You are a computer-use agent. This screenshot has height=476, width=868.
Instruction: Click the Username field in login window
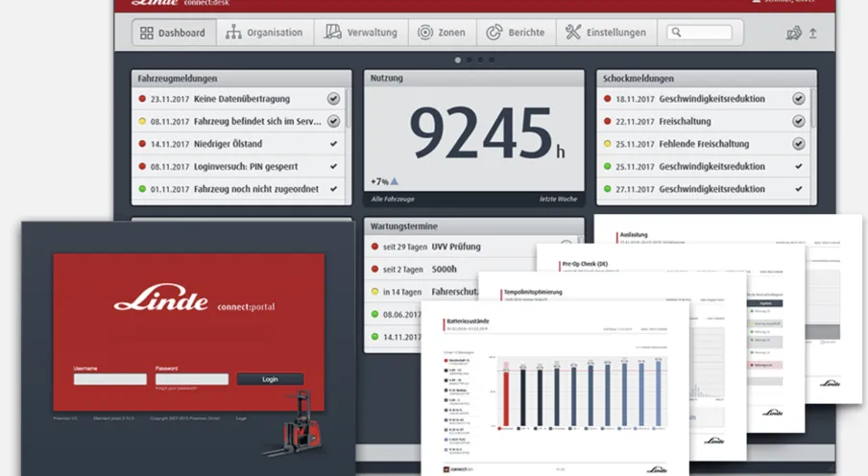pyautogui.click(x=110, y=379)
